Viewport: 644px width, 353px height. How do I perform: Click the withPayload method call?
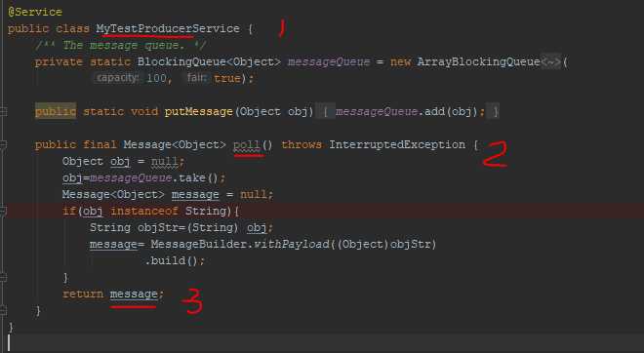[x=291, y=244]
